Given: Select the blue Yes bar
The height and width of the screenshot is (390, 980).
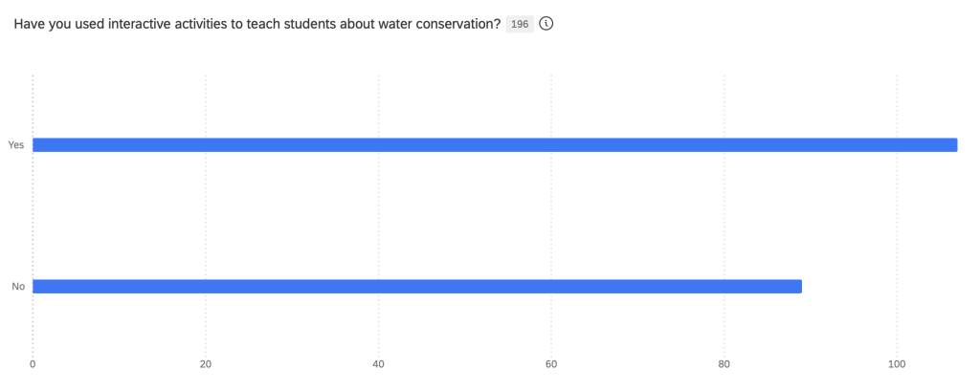Looking at the screenshot, I should click(x=495, y=145).
